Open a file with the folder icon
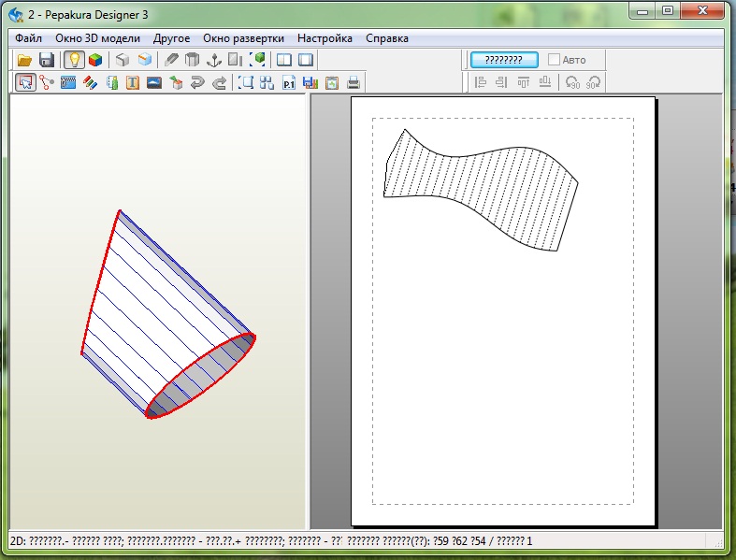 (x=24, y=60)
